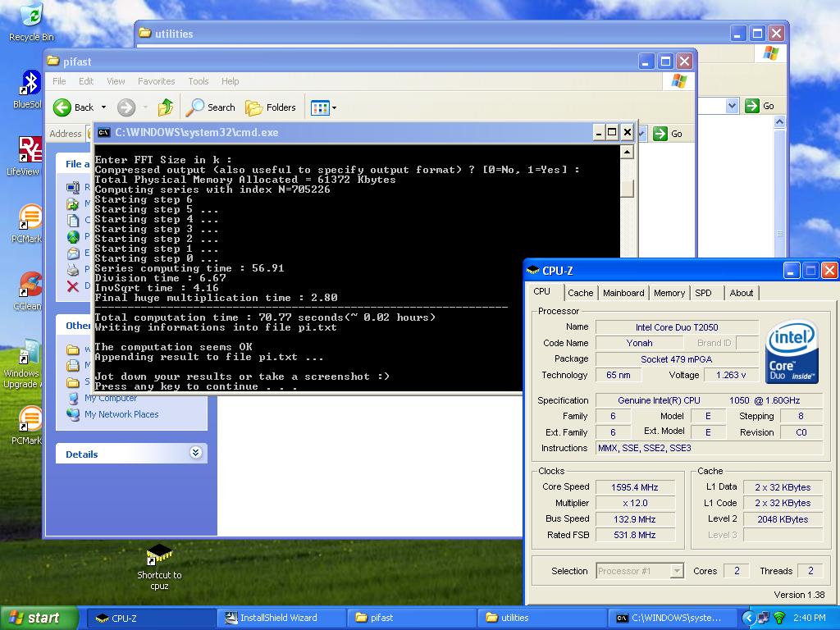Switch to utilities taskbar button
The image size is (840, 630).
[541, 619]
